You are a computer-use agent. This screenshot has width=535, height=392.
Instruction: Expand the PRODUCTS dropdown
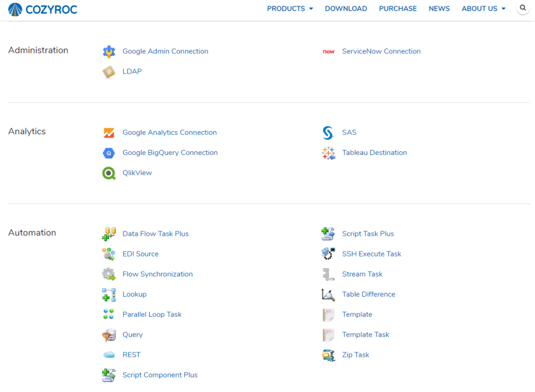pyautogui.click(x=290, y=8)
